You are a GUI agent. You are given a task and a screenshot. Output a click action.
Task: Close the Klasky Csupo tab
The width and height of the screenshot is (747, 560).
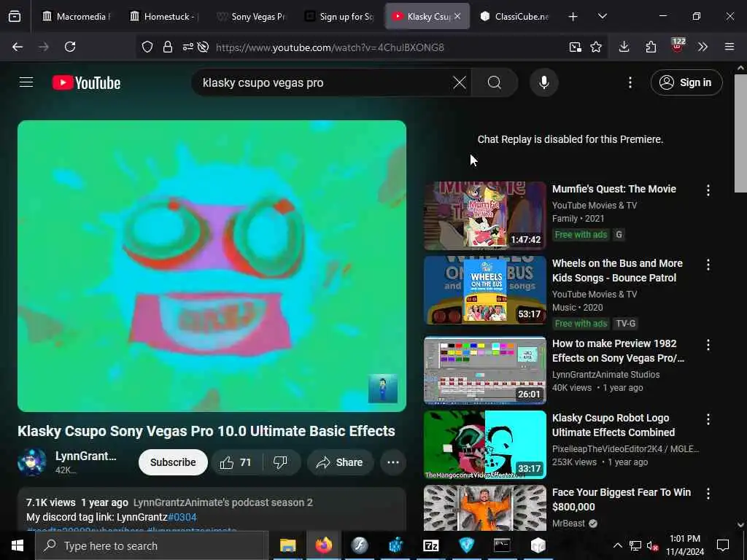click(457, 16)
